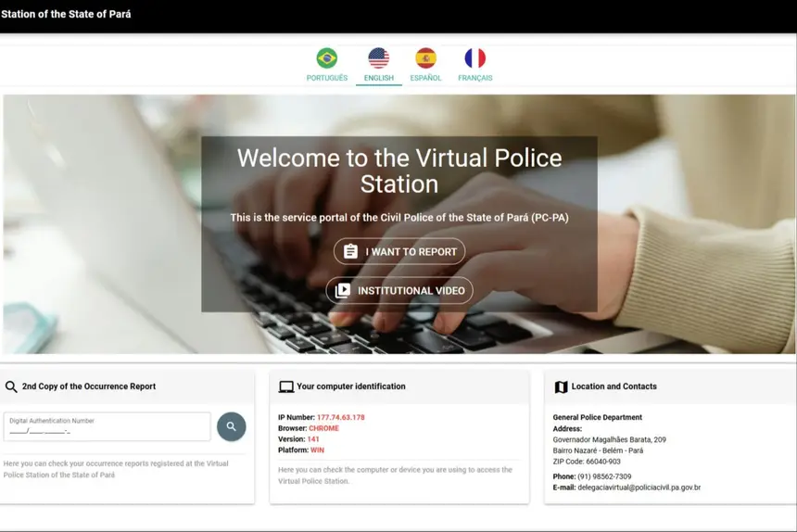This screenshot has width=797, height=532.
Task: Click the France flag icon
Action: pyautogui.click(x=474, y=58)
